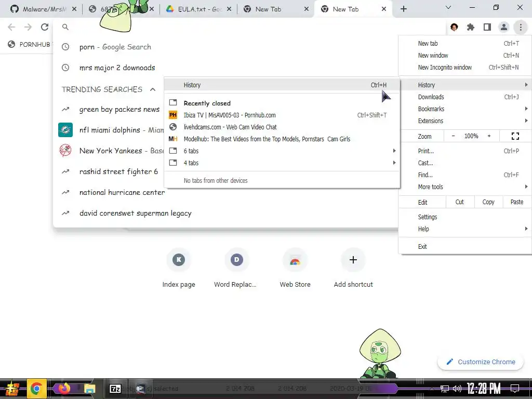Zoom out with the minus button
The width and height of the screenshot is (532, 399).
(453, 136)
